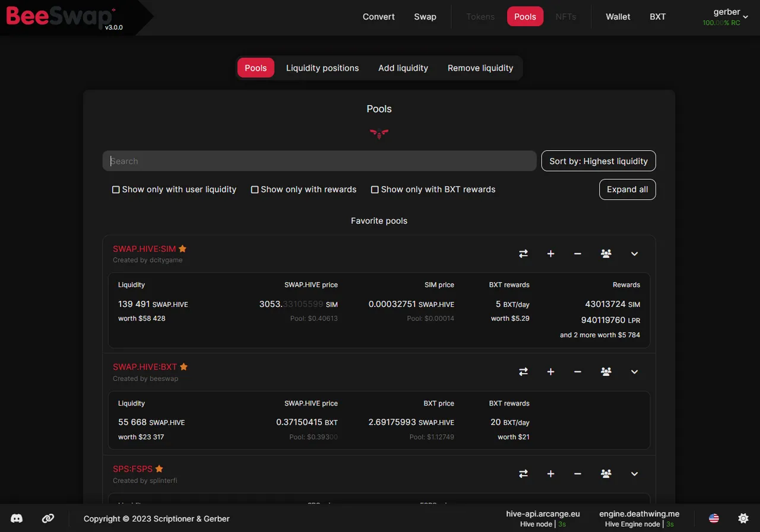
Task: Expand the SWAP.HIVE:BXT pool chevron
Action: coord(634,372)
